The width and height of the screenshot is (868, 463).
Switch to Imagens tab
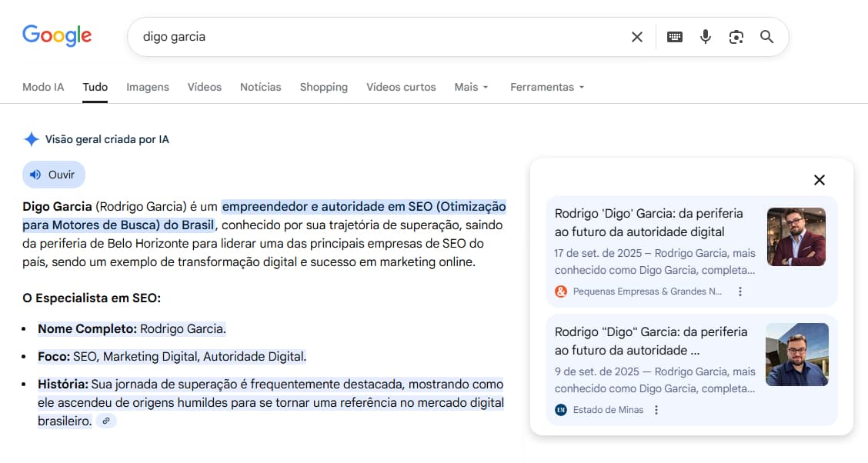coord(148,88)
